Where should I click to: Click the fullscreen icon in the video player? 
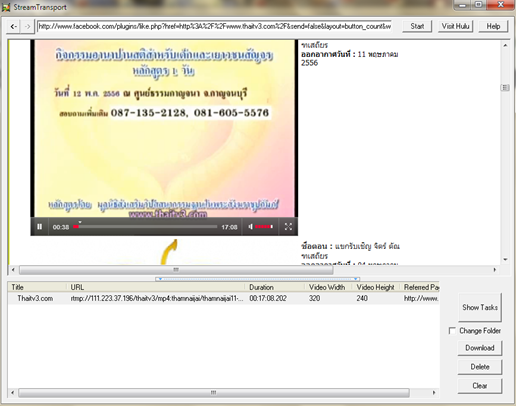click(288, 227)
